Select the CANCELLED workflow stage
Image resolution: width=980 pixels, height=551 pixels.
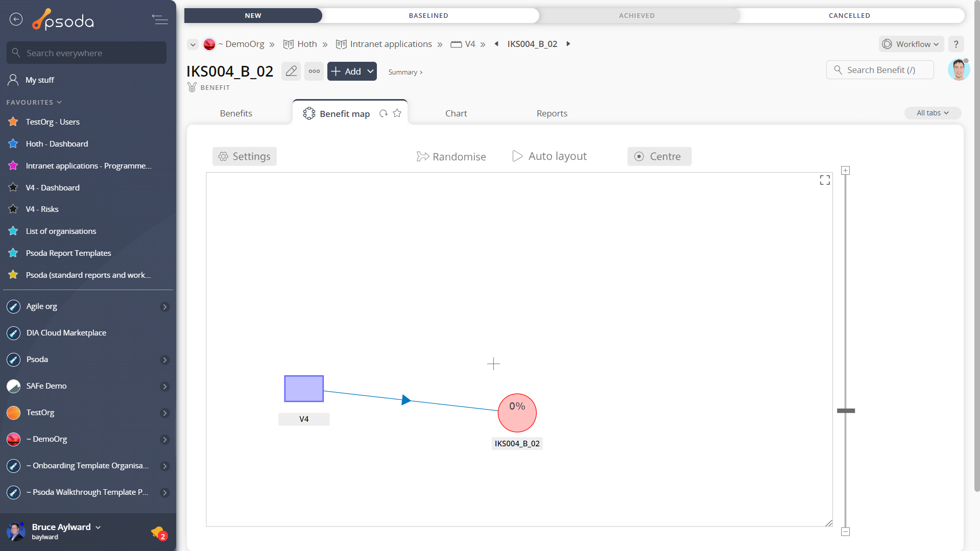tap(849, 15)
